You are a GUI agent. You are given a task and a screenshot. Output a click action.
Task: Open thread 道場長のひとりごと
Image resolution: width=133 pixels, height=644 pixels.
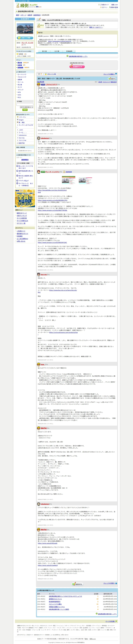coord(55,599)
